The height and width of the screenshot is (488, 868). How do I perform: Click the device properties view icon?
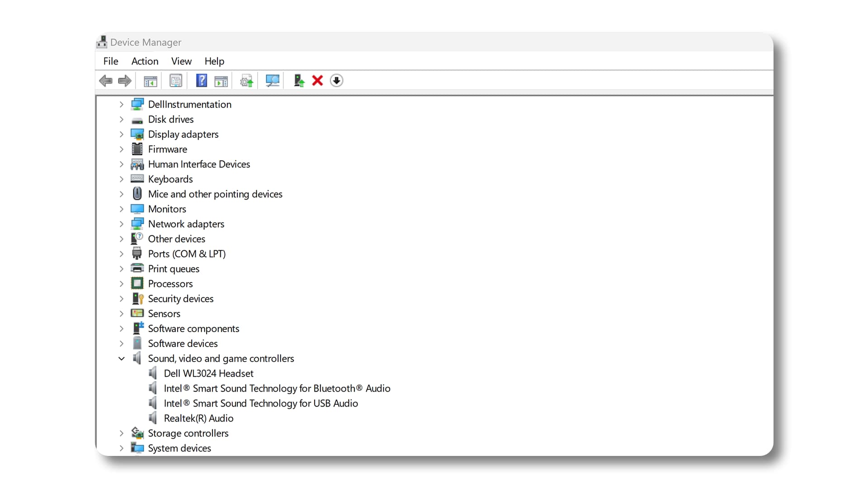[x=176, y=80]
